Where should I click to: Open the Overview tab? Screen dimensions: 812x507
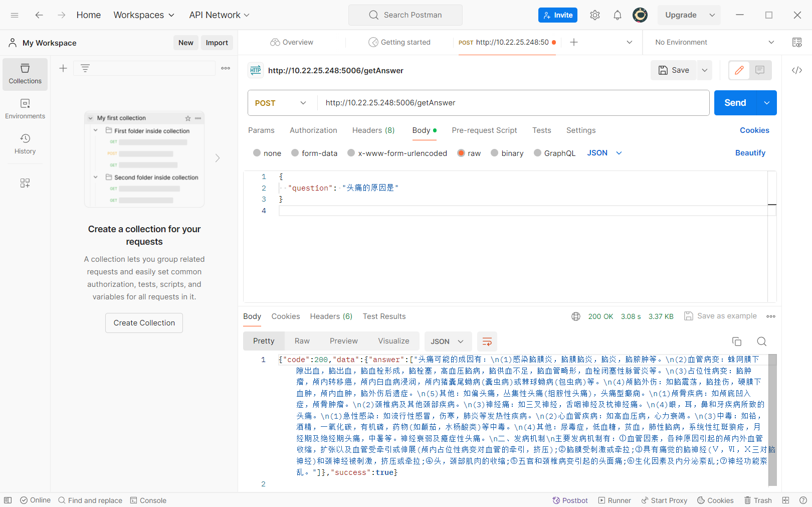pos(292,42)
